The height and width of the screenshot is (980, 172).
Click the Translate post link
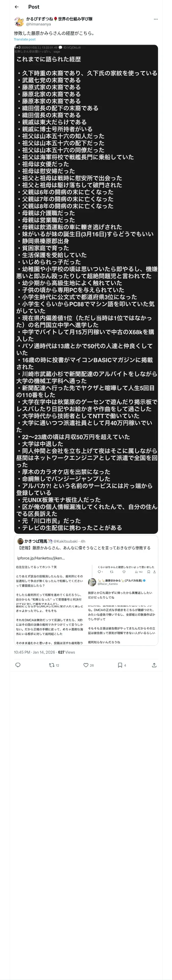(25, 39)
